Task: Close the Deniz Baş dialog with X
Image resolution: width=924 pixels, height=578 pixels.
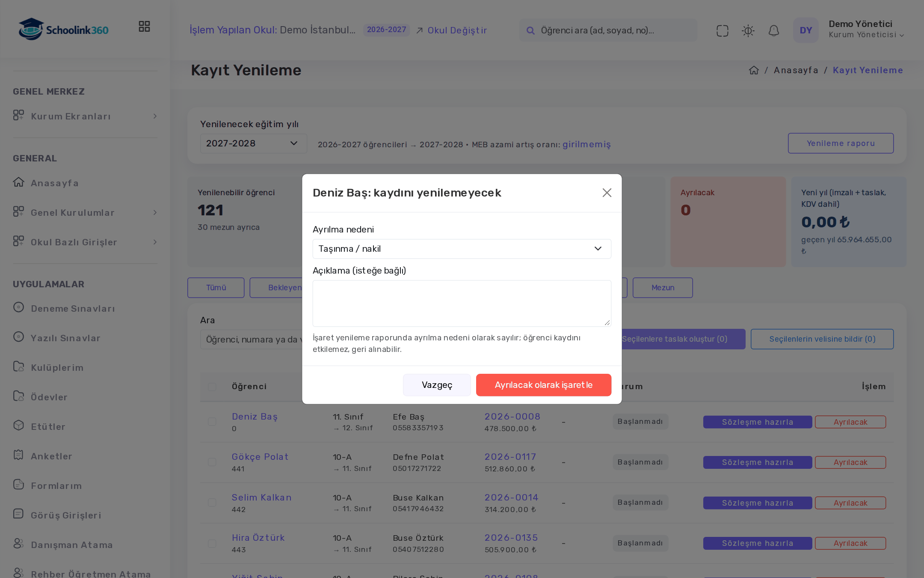Action: [x=607, y=193]
